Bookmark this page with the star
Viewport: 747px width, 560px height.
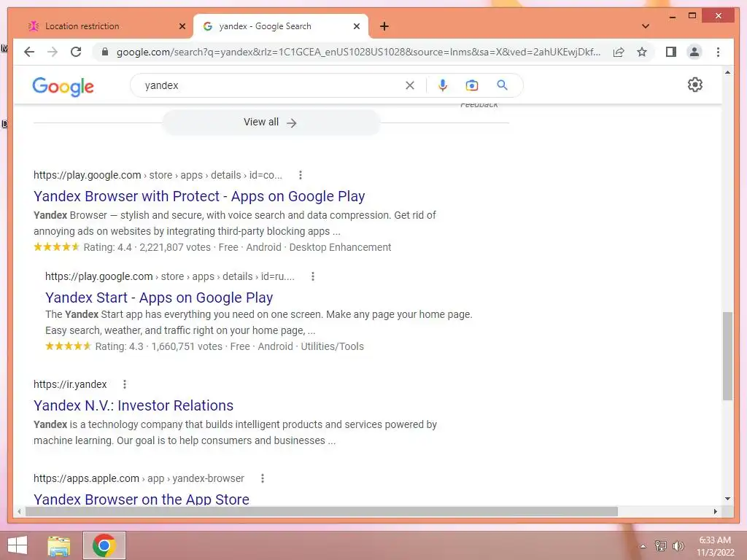(642, 52)
